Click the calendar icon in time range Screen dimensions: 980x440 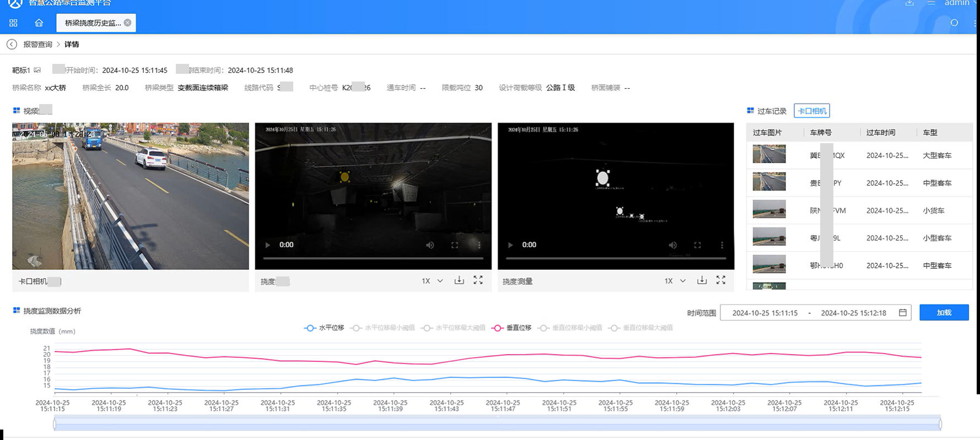902,313
